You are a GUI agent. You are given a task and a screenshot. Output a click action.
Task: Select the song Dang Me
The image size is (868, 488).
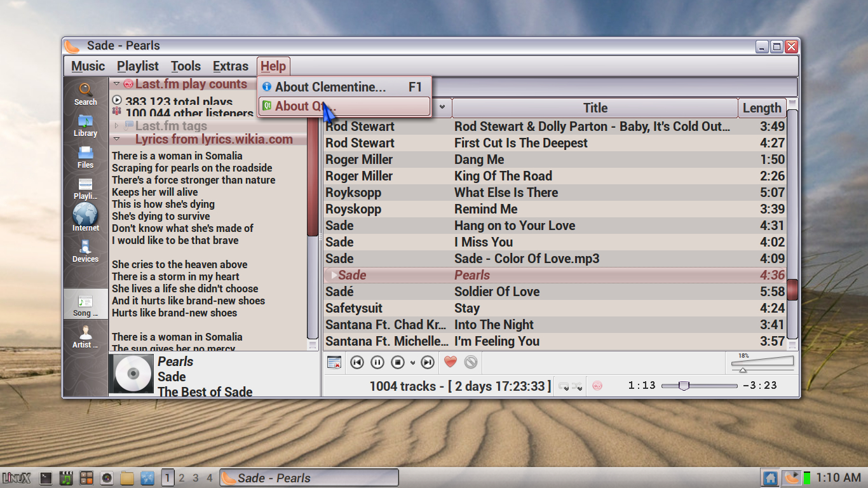555,159
